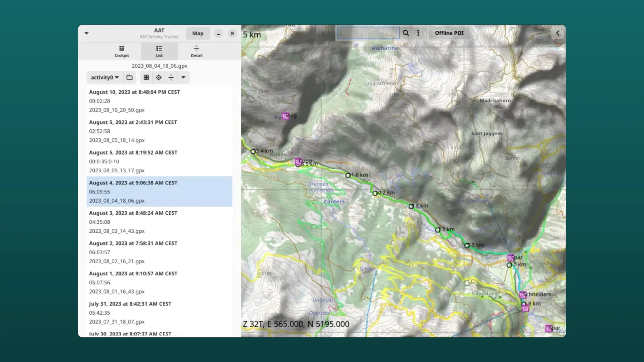Image resolution: width=644 pixels, height=362 pixels.
Task: Select entry August 1, 2023 at 9:10:57 AM
Action: pos(159,282)
